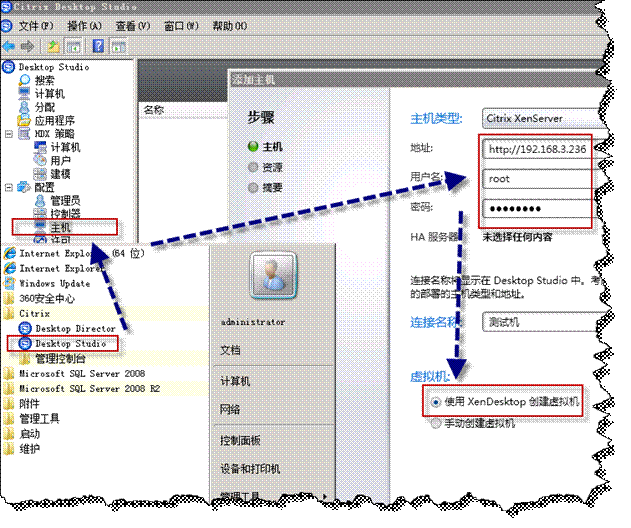The image size is (631, 528).
Task: Click the Back arrow toolbar icon
Action: pos(9,46)
